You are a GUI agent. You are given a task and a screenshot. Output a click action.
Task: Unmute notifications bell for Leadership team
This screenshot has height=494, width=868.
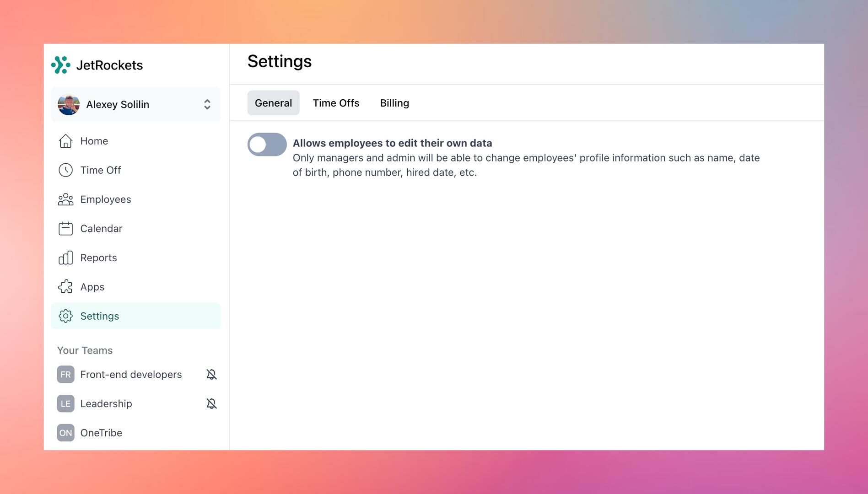[x=211, y=403]
